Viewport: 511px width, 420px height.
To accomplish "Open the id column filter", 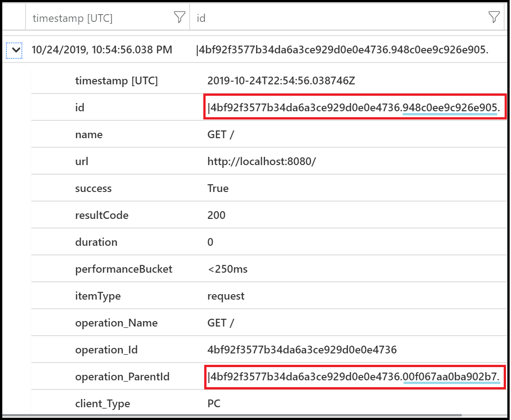I will pos(494,17).
